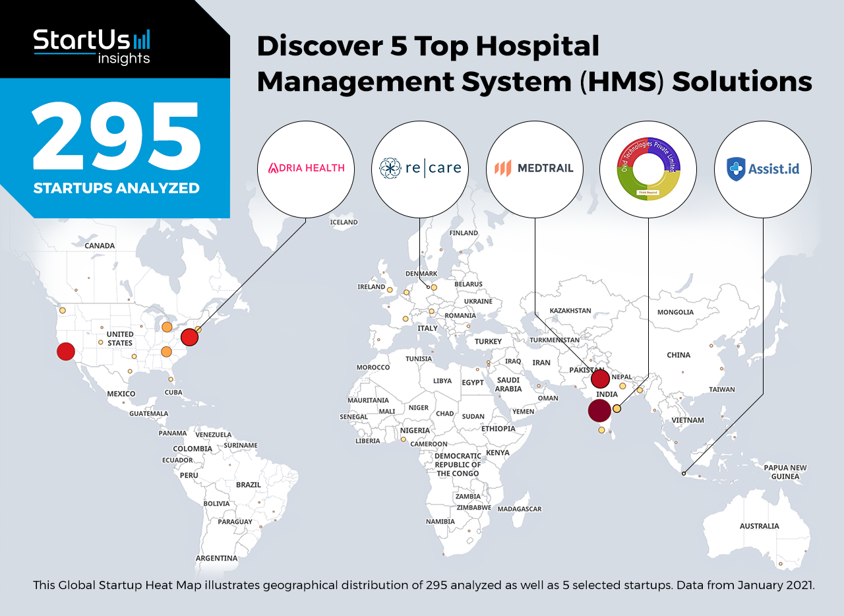
Task: Click the red hotspot on the US east coast
Action: click(x=190, y=337)
